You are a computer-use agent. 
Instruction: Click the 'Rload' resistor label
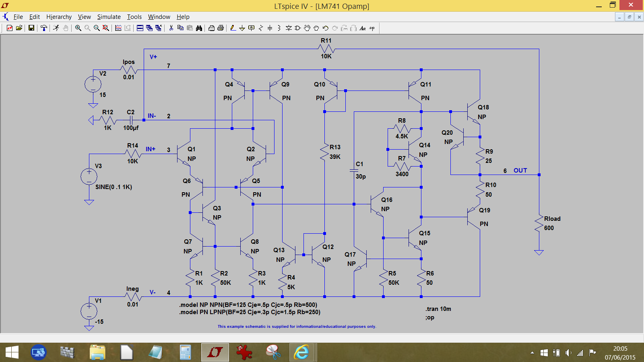click(552, 219)
